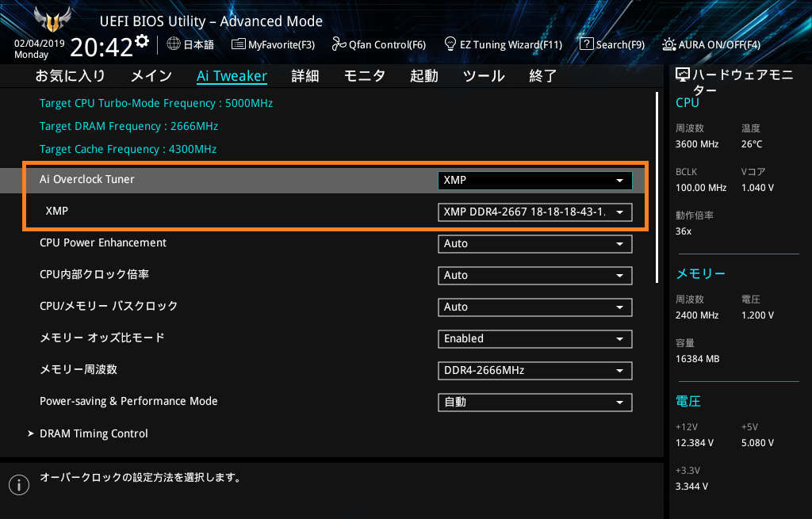Launch Qfan Control(F6)
The image size is (812, 519).
[378, 44]
